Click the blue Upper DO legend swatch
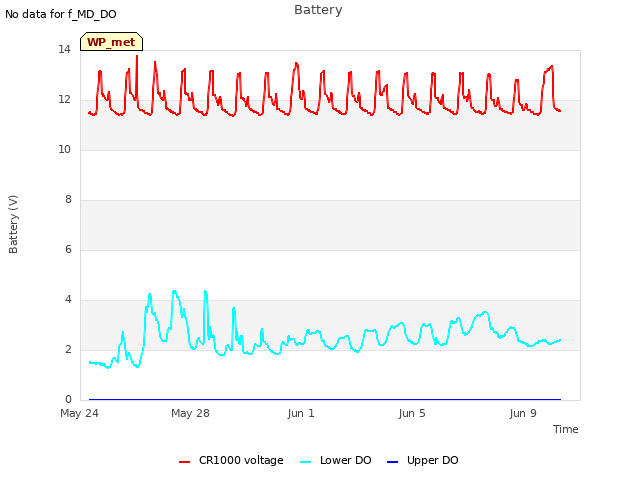Screen dimensions: 640x480 [392, 462]
